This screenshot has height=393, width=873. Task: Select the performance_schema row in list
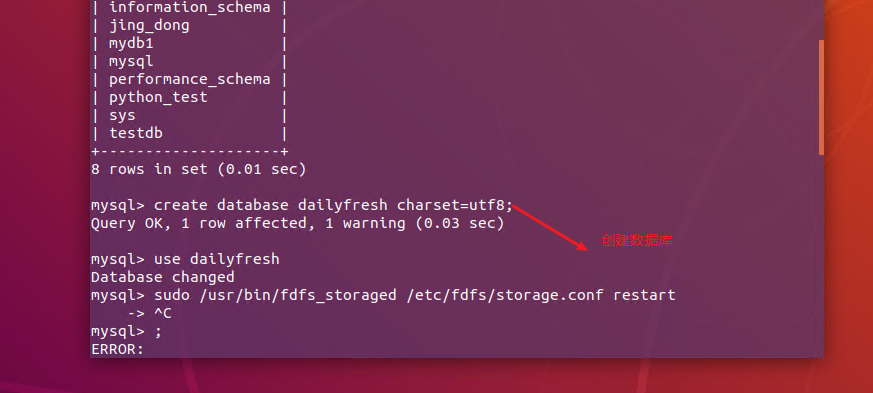pos(189,79)
